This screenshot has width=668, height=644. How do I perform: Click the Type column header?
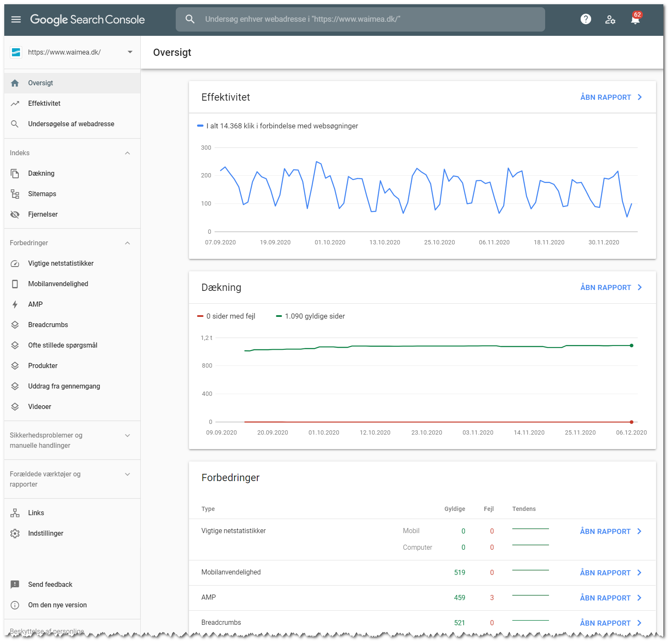coord(208,509)
